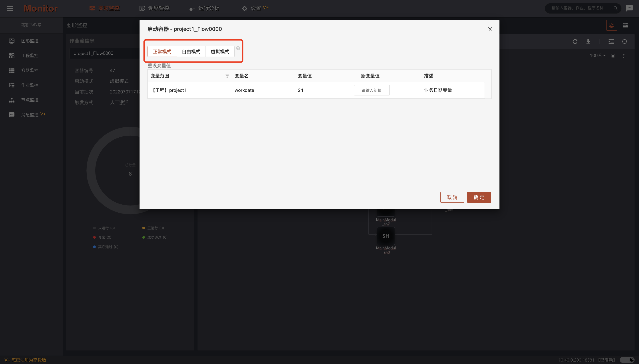Viewport: 639px width, 364px height.
Task: Select 虚拟模式 startup mode
Action: point(220,51)
